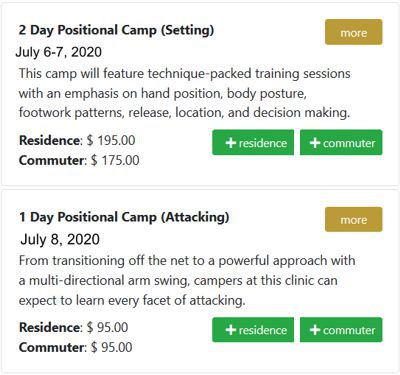
Task: Click the plus icon on Attacking camp commuter button
Action: [x=315, y=330]
